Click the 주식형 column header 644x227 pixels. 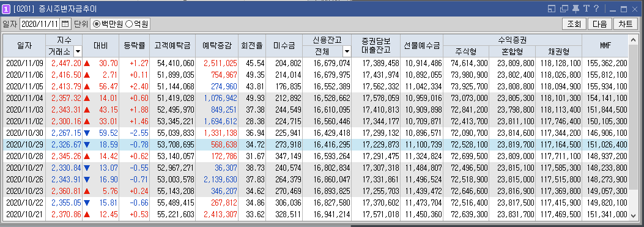[x=466, y=51]
